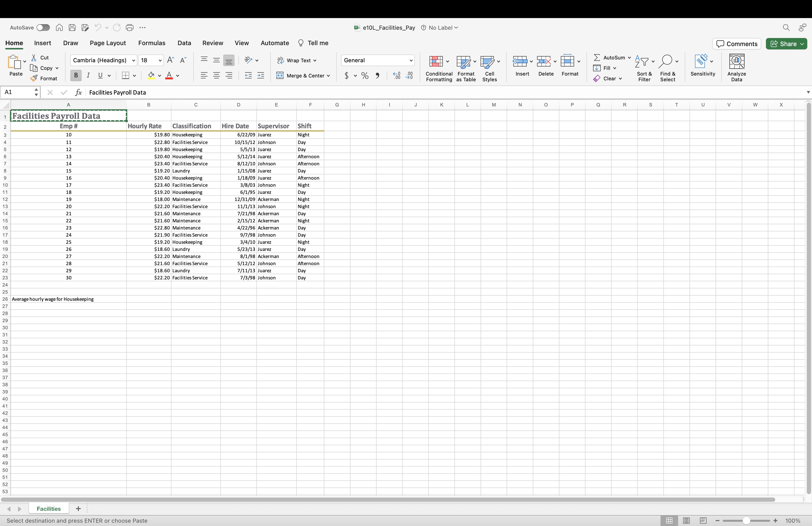Toggle the AutoSave switch
This screenshot has width=812, height=526.
[x=43, y=28]
